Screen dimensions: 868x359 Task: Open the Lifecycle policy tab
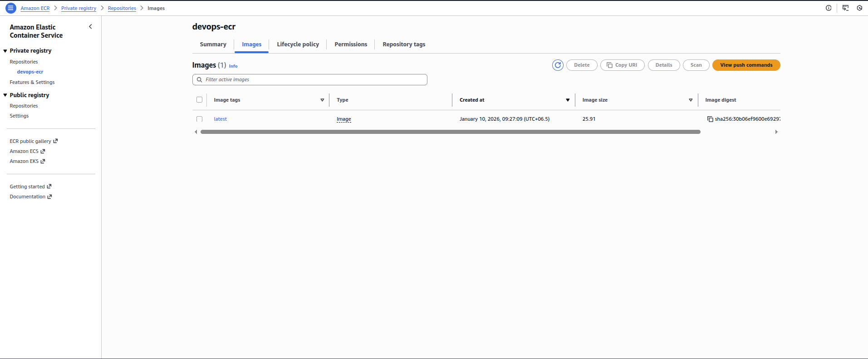coord(298,44)
